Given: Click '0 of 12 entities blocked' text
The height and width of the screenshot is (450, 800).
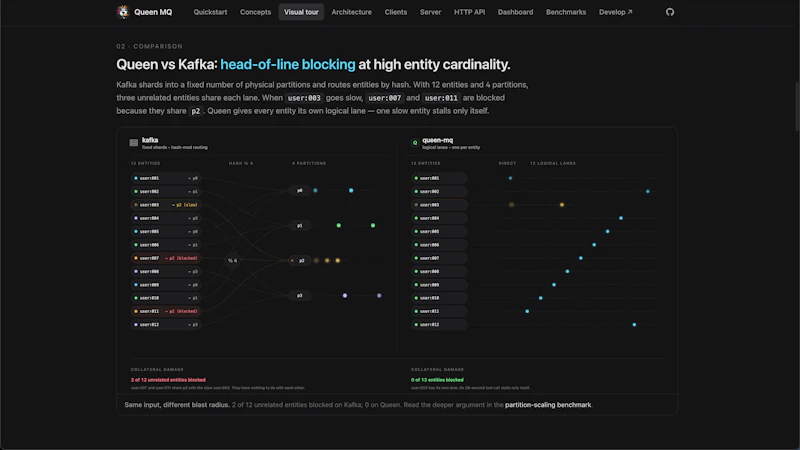Looking at the screenshot, I should [437, 380].
